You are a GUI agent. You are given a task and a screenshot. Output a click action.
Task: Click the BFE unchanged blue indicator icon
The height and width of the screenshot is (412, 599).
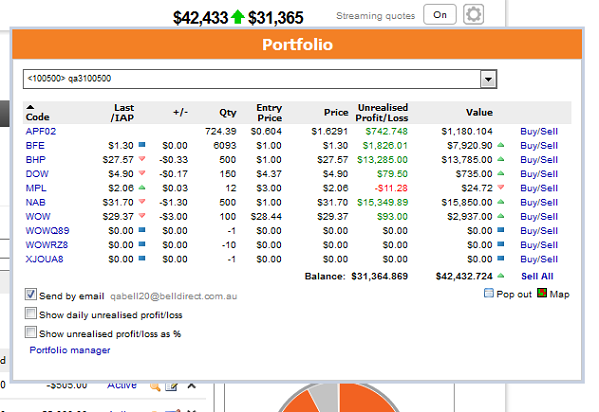(x=142, y=144)
